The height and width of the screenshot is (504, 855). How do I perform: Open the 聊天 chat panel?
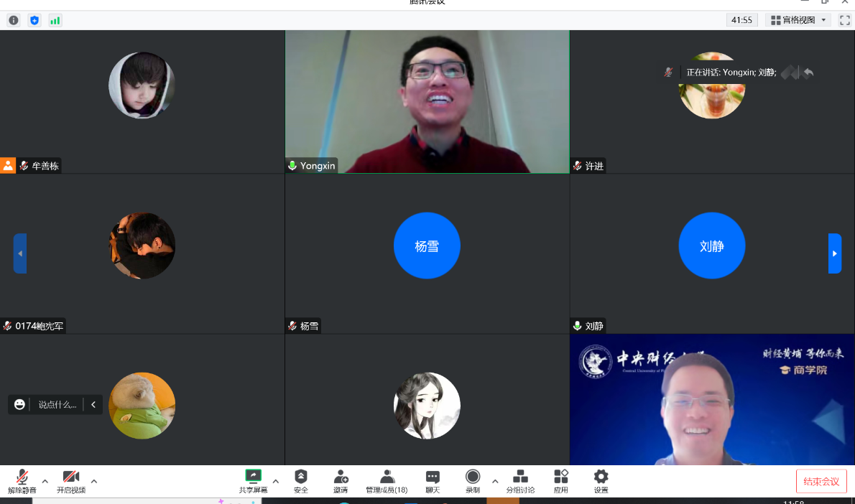433,480
